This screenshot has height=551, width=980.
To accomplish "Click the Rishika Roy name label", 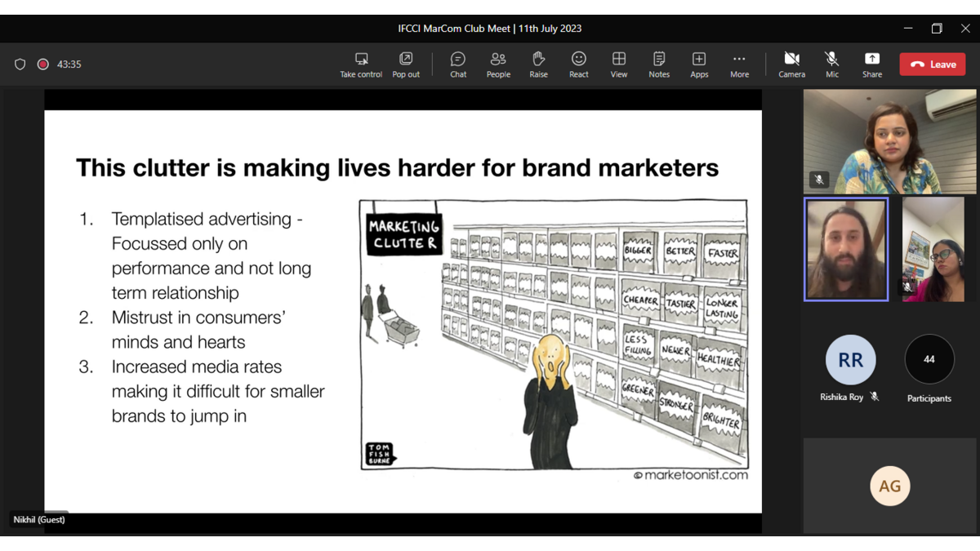I will point(842,398).
